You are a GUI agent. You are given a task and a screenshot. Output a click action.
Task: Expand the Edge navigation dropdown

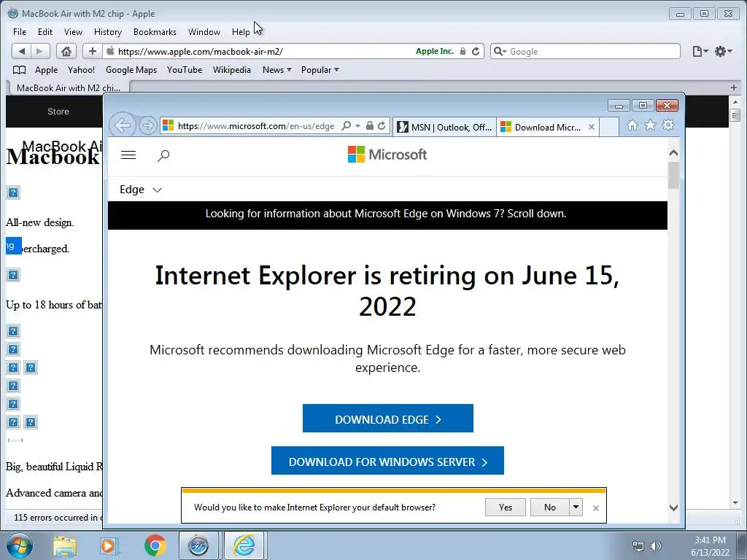pyautogui.click(x=141, y=190)
